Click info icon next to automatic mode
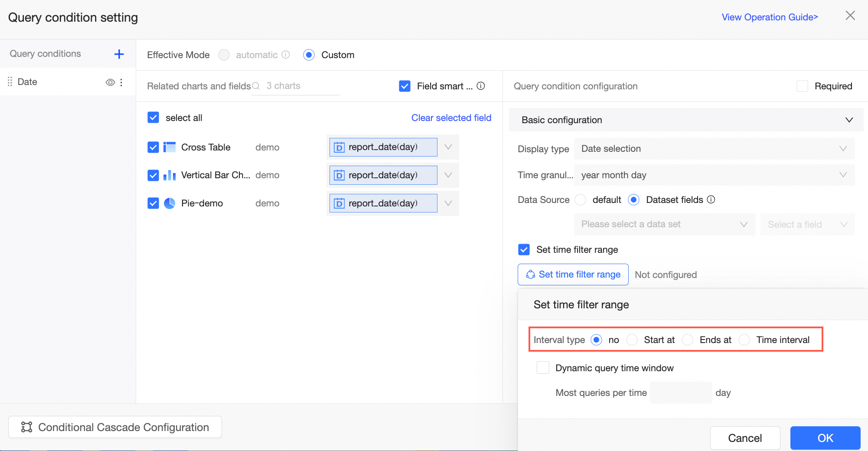This screenshot has height=451, width=868. (x=286, y=55)
